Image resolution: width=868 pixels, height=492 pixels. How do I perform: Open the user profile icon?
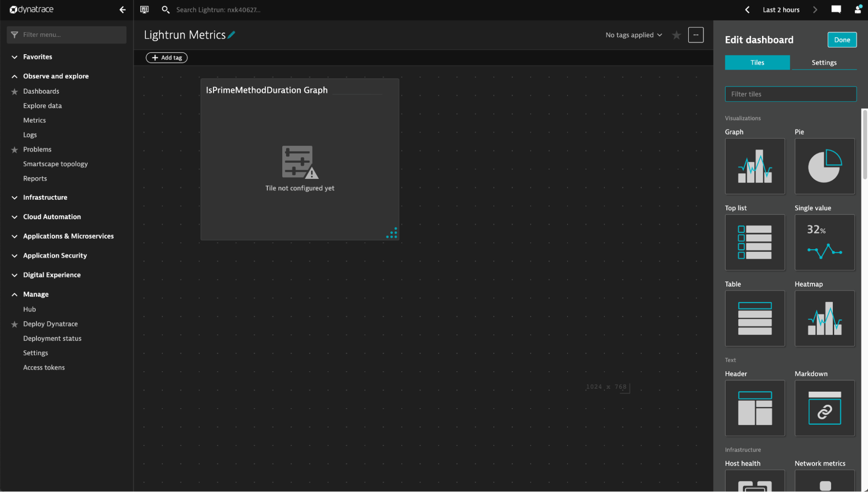[x=858, y=10]
